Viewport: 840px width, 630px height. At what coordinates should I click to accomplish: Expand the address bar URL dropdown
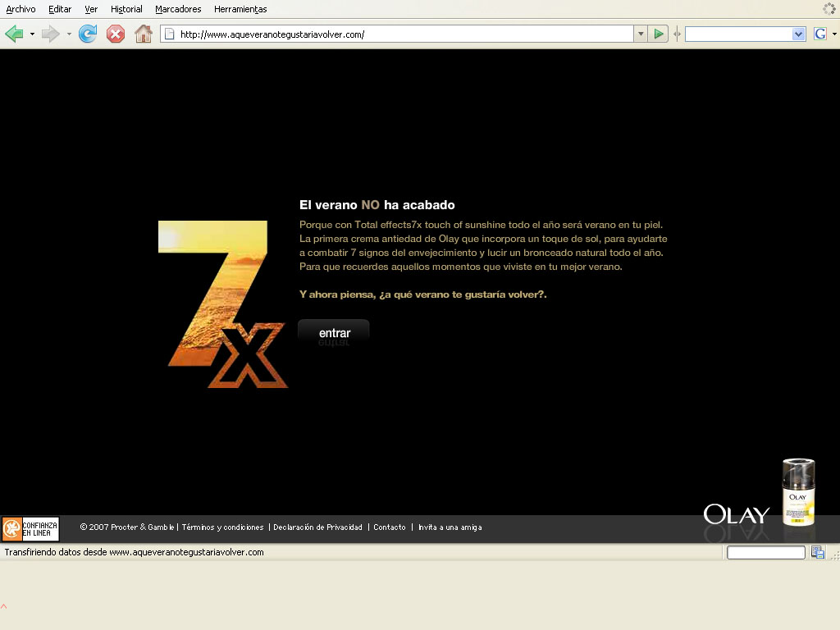click(x=641, y=34)
